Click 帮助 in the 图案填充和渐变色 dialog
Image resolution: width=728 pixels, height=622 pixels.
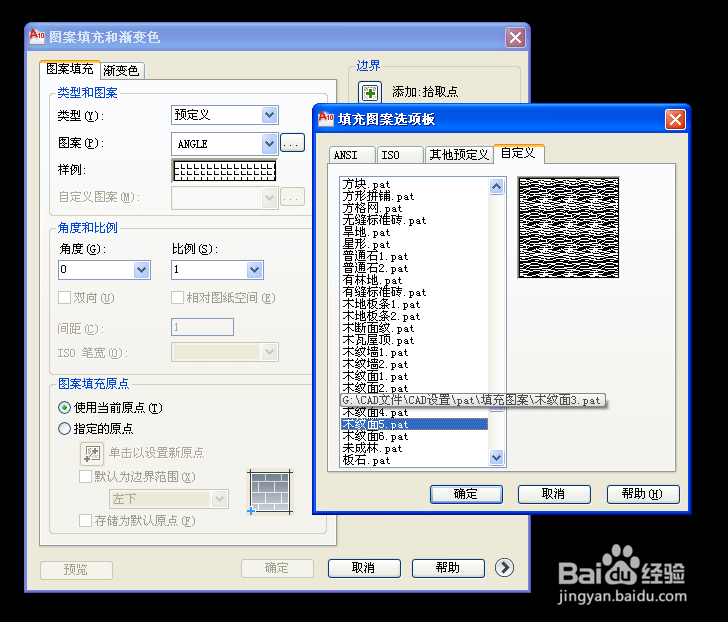448,568
